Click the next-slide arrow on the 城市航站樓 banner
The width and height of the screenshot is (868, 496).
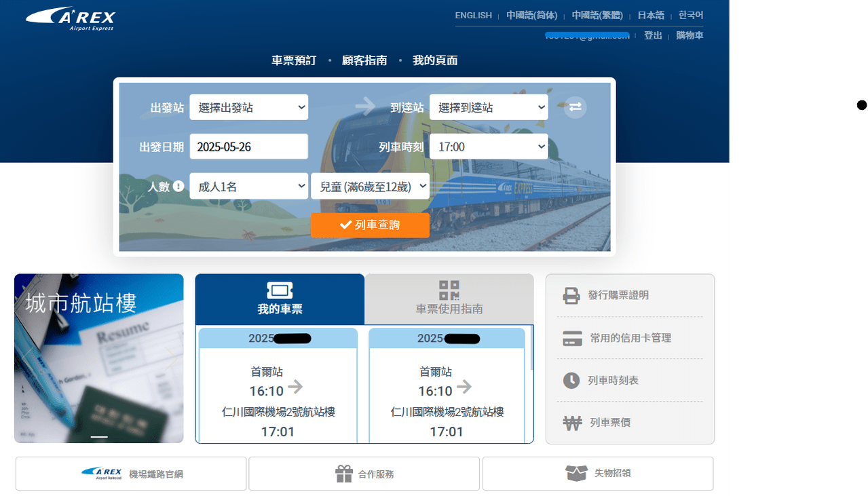point(172,358)
